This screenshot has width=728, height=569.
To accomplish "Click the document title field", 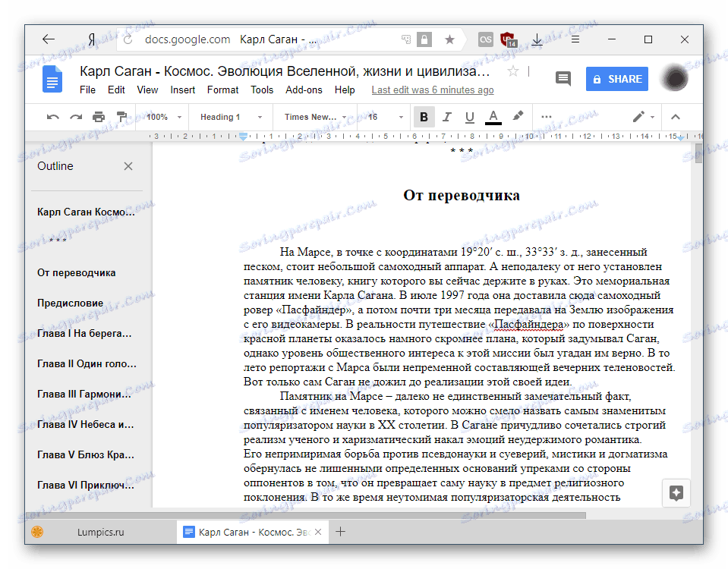I will tap(285, 71).
